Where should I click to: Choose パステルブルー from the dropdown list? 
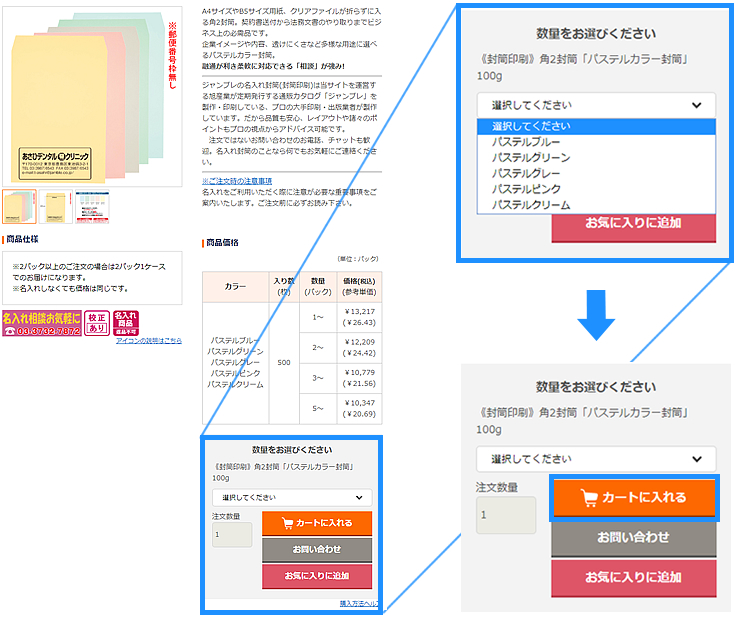[x=530, y=142]
